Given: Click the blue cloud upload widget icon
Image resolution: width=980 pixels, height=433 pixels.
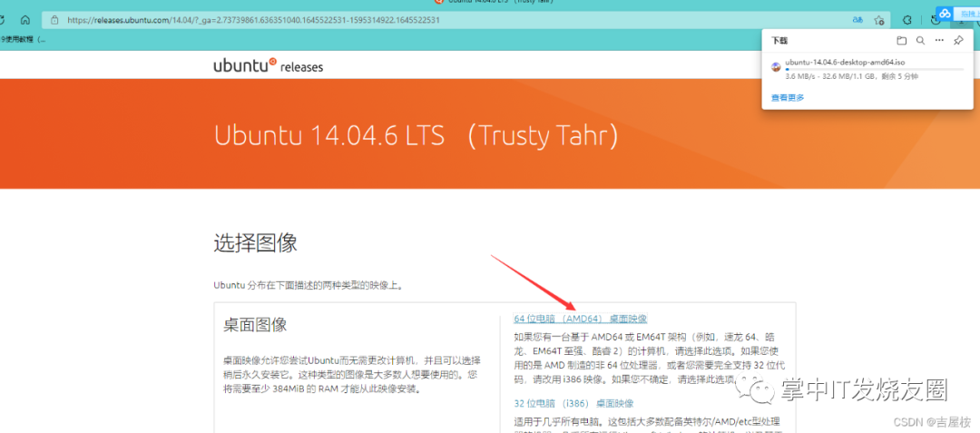Looking at the screenshot, I should click(944, 13).
